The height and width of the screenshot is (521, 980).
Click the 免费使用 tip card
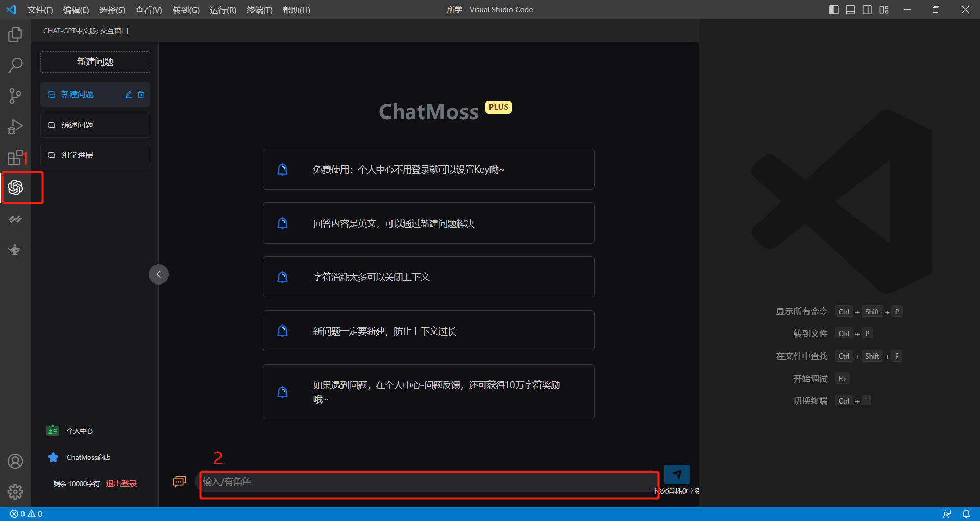(x=429, y=169)
